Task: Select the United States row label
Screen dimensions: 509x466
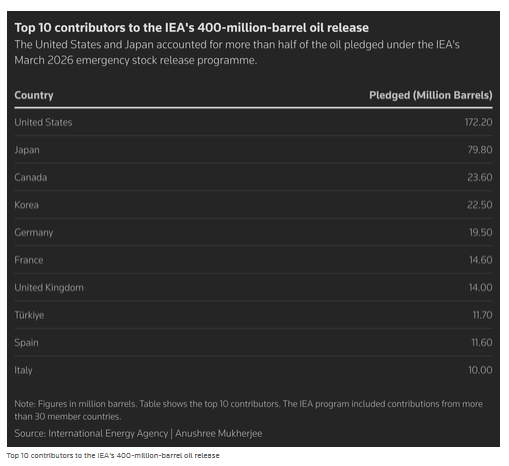Action: coord(43,122)
